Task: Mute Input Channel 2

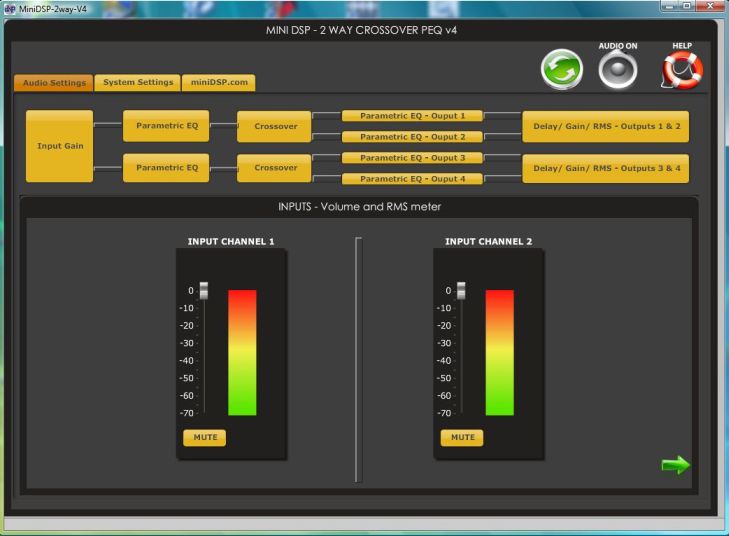Action: coord(462,437)
